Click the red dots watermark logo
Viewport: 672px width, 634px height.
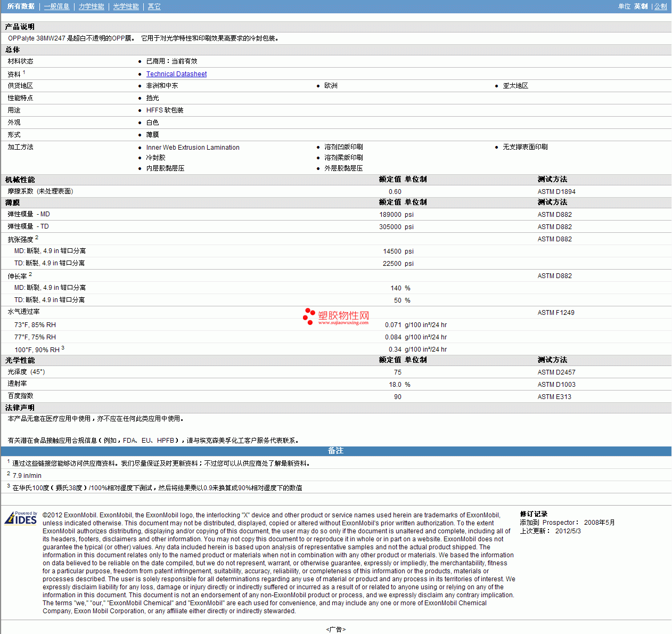[x=308, y=316]
